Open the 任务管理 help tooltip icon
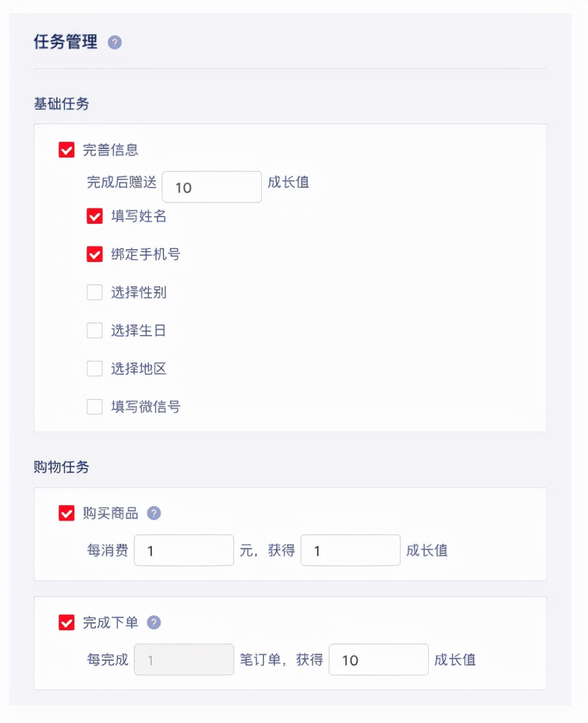 pos(115,42)
